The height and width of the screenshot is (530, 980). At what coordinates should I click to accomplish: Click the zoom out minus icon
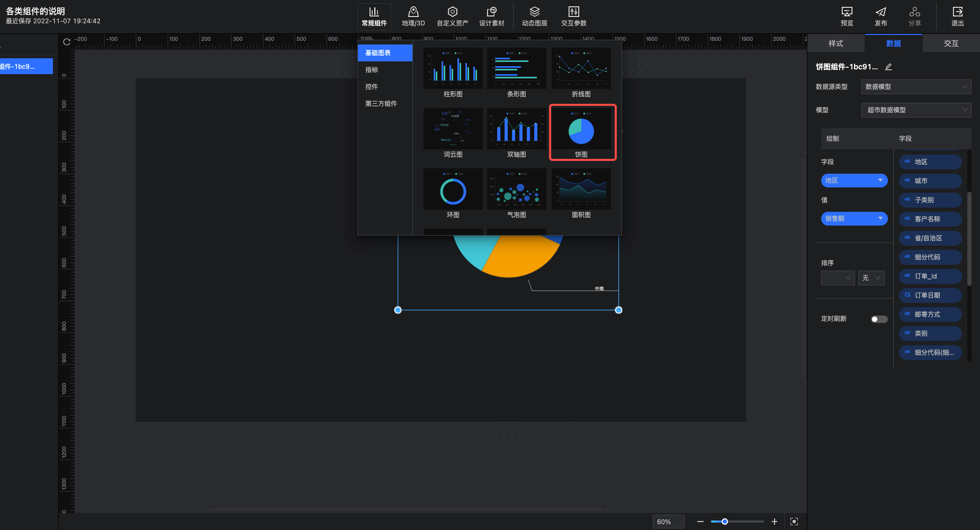pyautogui.click(x=700, y=522)
